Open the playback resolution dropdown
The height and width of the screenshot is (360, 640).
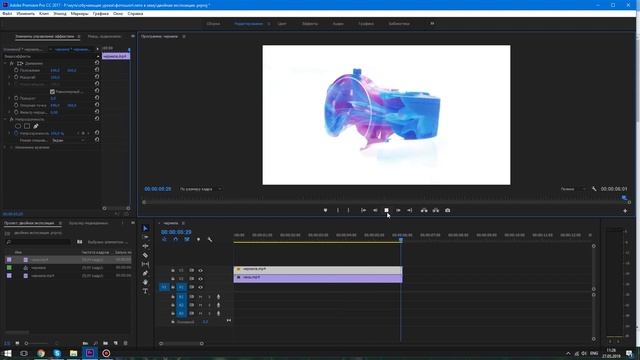point(572,189)
